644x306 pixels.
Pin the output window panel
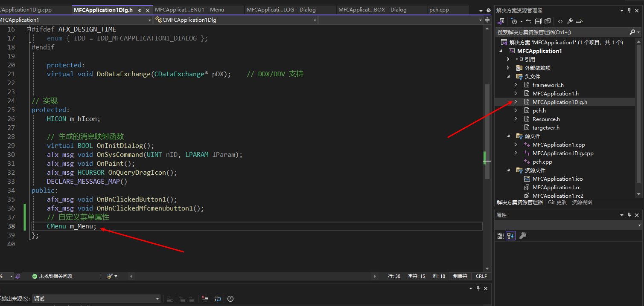tap(478, 289)
